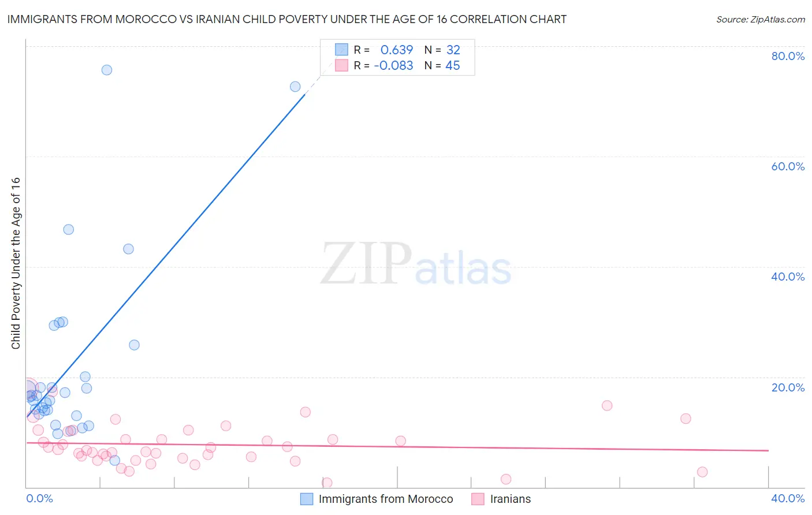This screenshot has width=812, height=515.
Task: Click the rightmost pink point near bottom
Action: click(702, 472)
